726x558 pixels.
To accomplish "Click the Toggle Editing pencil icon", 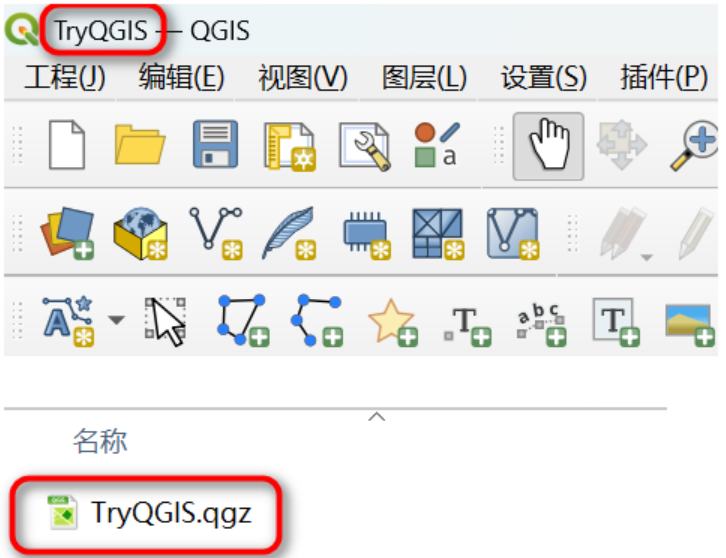I will (x=695, y=233).
